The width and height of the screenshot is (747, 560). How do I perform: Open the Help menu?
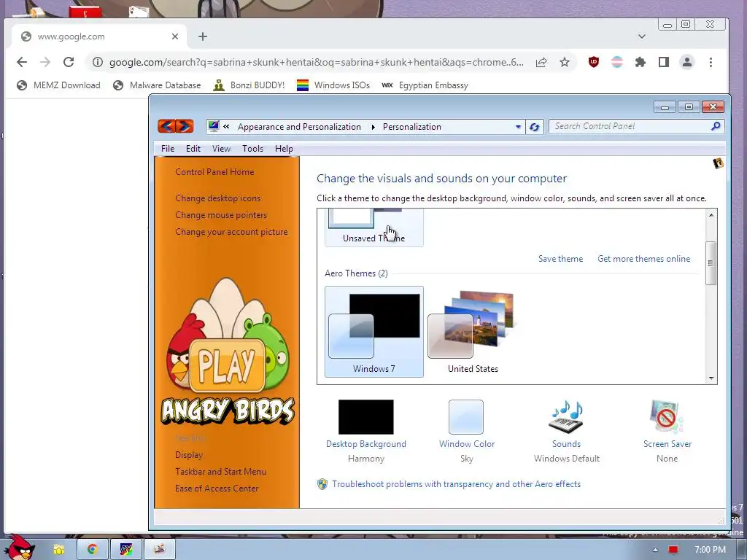[x=284, y=149]
